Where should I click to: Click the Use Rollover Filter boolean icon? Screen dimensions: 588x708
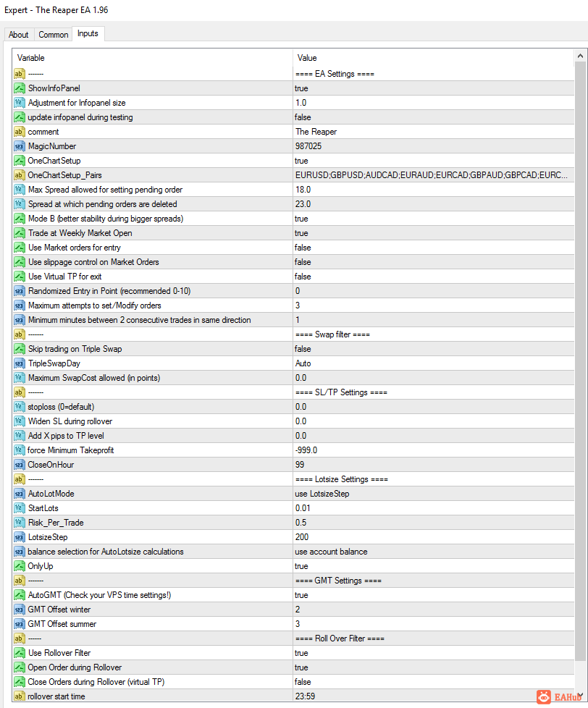click(x=19, y=652)
